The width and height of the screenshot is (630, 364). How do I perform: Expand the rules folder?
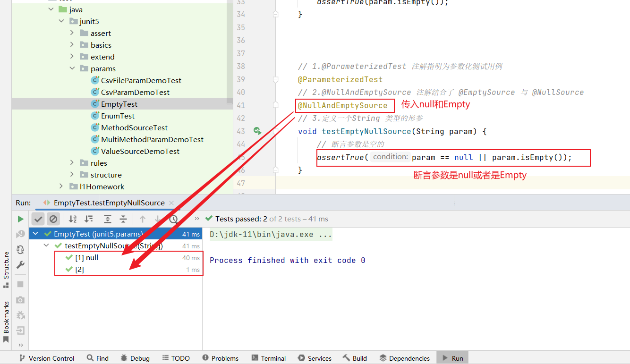[72, 163]
